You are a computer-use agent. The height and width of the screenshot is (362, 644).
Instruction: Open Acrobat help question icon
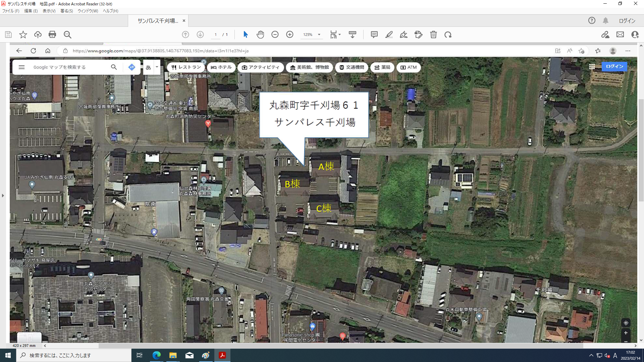coord(592,20)
